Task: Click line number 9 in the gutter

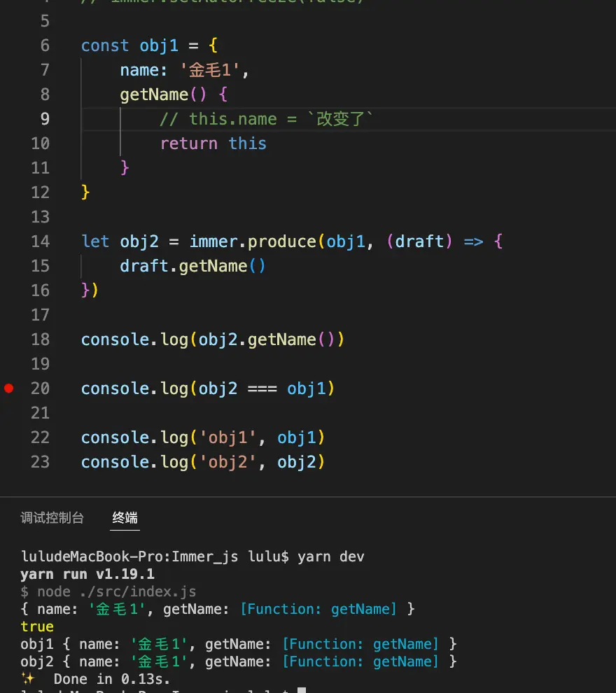Action: click(x=45, y=119)
